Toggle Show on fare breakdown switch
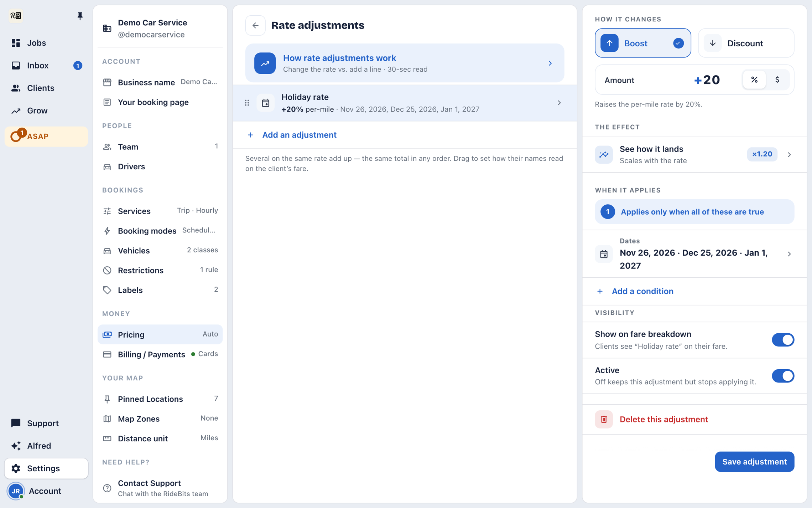Viewport: 812px width, 508px height. (783, 340)
